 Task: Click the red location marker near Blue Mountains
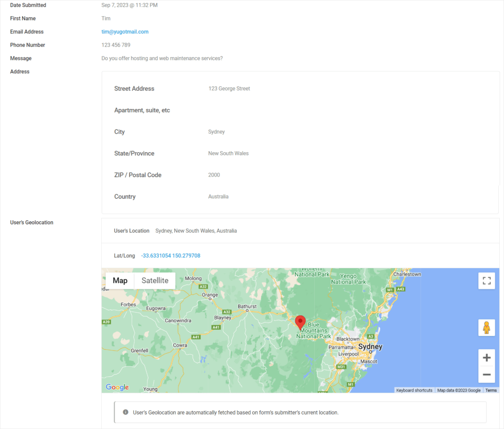click(300, 322)
